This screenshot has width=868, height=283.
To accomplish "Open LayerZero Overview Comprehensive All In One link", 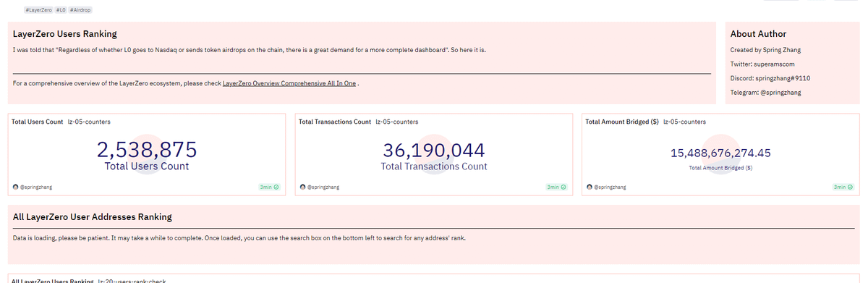I will tap(289, 83).
